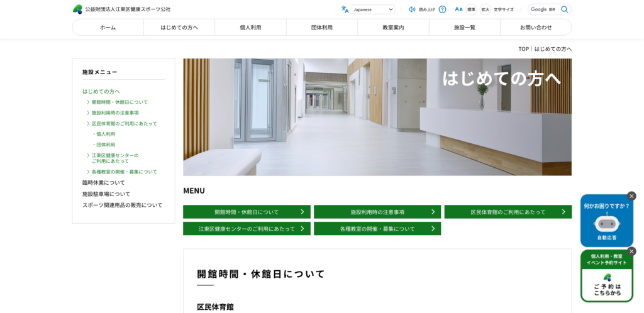Screen dimensions: 644x313
Task: Open sidebar sub-item ・個人利用
Action: (x=104, y=134)
